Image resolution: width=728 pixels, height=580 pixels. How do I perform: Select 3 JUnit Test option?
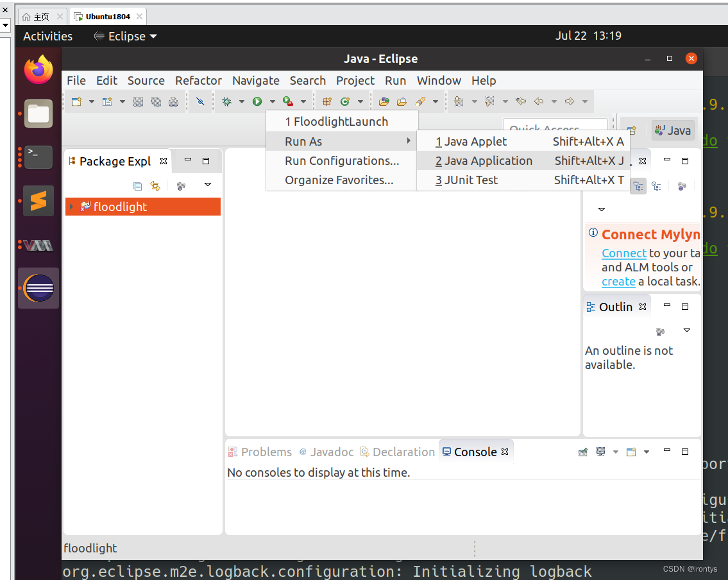(x=523, y=180)
